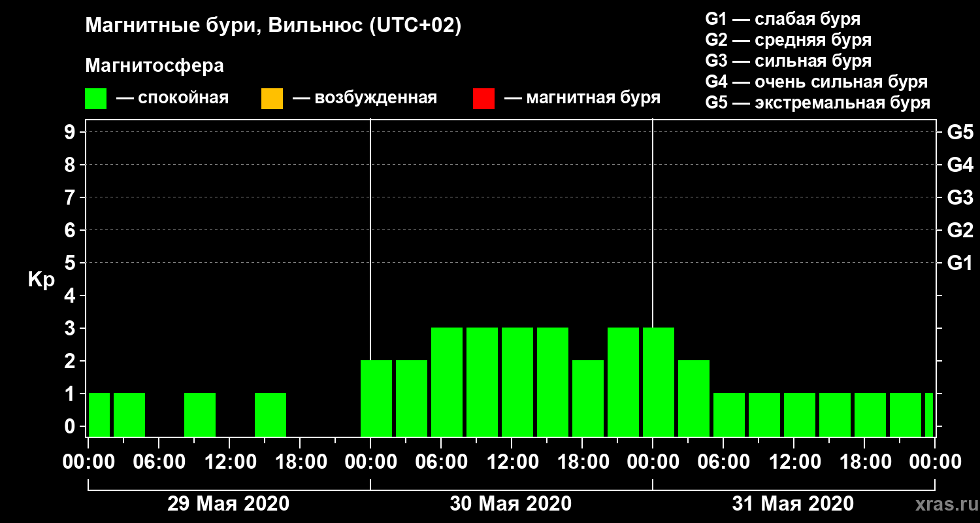Click the 'G5 — экстремальная буря' legend line

pyautogui.click(x=818, y=103)
